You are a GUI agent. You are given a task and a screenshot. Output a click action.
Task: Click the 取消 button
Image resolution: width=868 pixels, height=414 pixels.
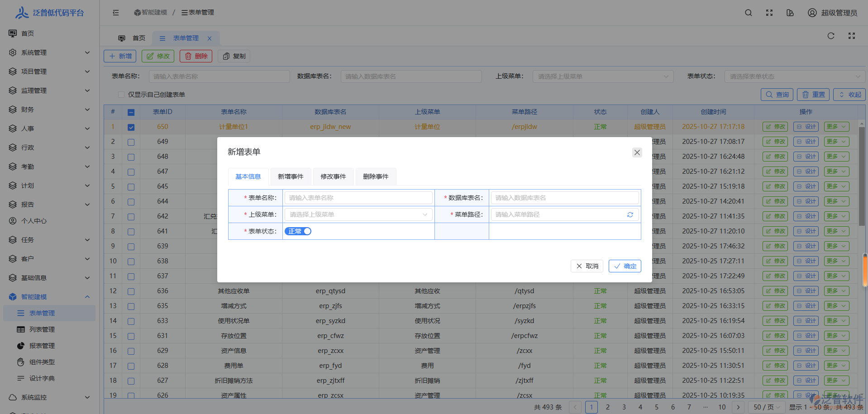point(587,266)
